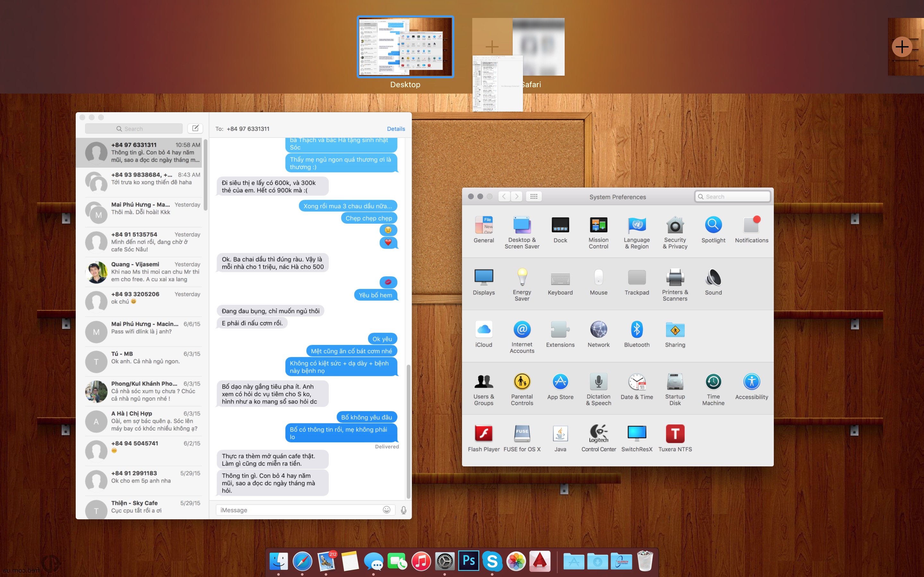The width and height of the screenshot is (924, 577).
Task: Click the back arrow in System Preferences
Action: coord(504,197)
